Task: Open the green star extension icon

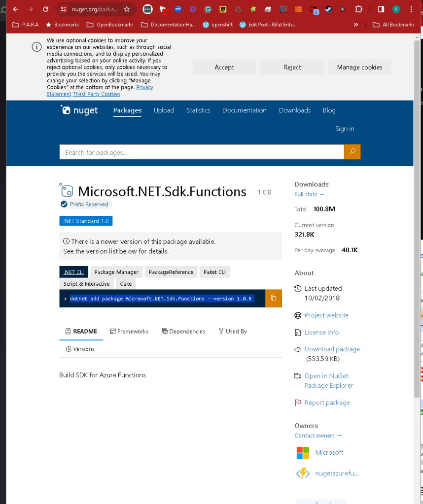Action: (253, 9)
